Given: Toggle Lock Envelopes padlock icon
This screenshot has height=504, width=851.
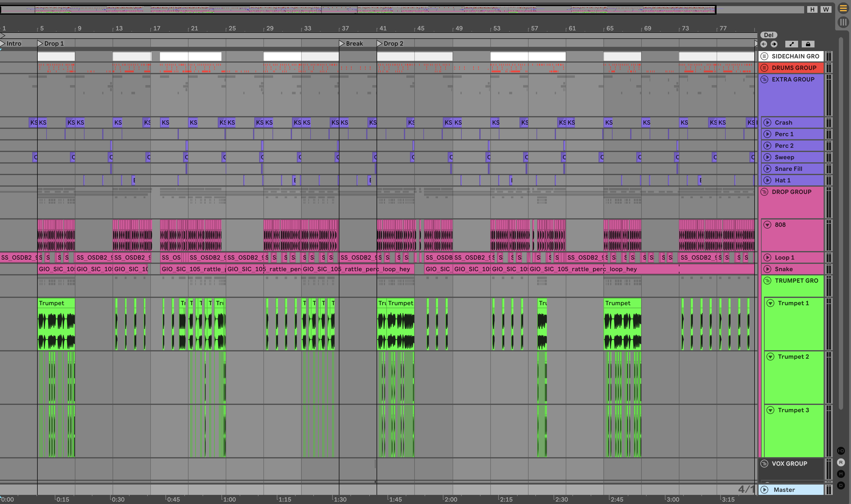Looking at the screenshot, I should coord(808,44).
